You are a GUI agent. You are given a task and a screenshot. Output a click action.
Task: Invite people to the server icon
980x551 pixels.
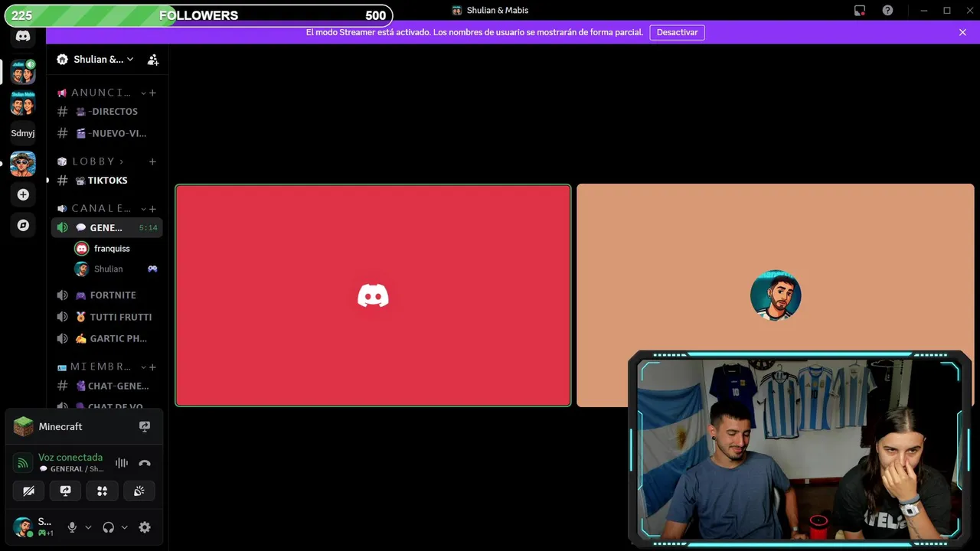(153, 60)
